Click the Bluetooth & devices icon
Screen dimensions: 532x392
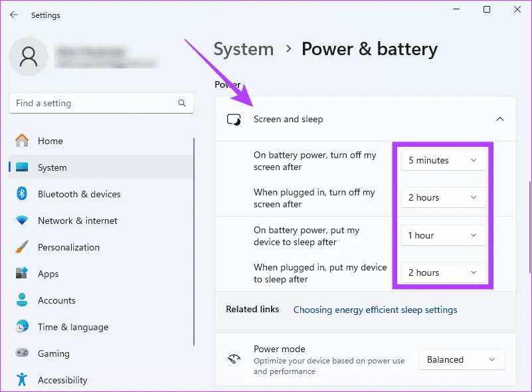pyautogui.click(x=22, y=194)
